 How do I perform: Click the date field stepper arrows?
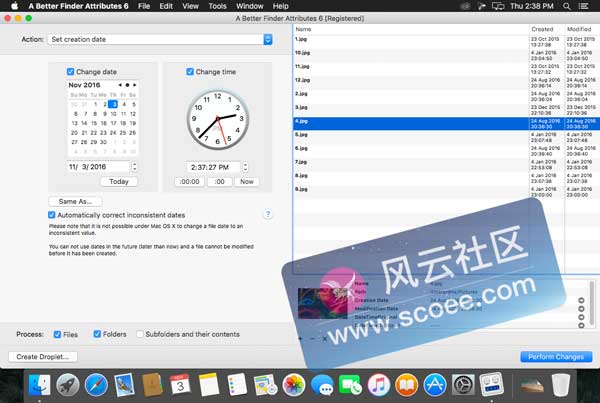[134, 167]
